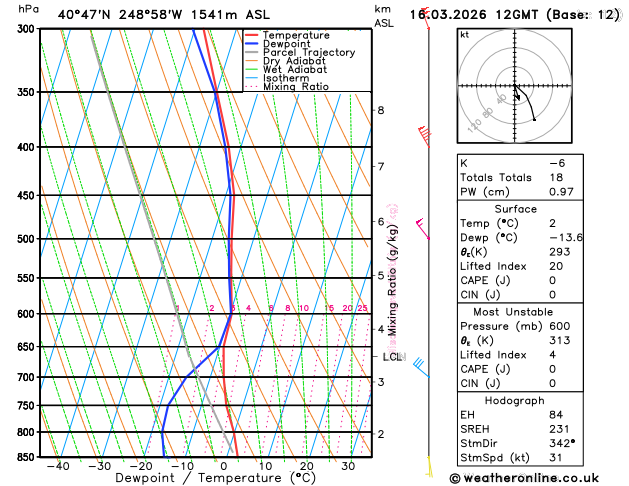Click the Most Unstable section heading

(513, 312)
